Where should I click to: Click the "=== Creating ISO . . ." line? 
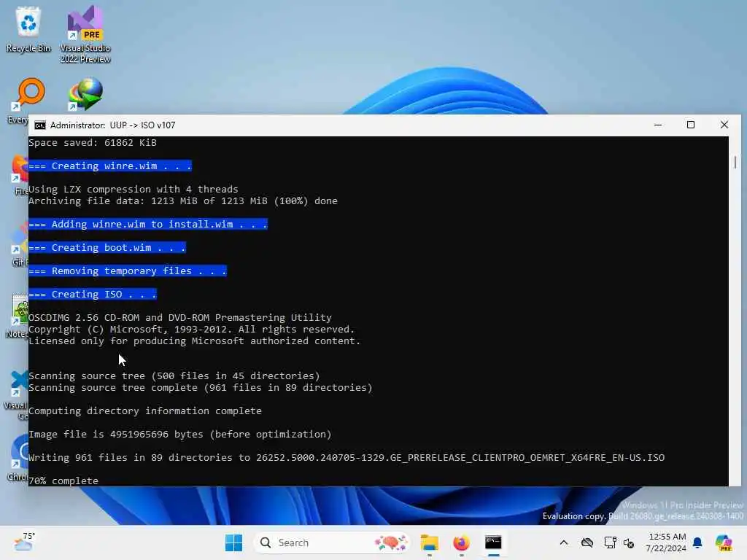93,295
